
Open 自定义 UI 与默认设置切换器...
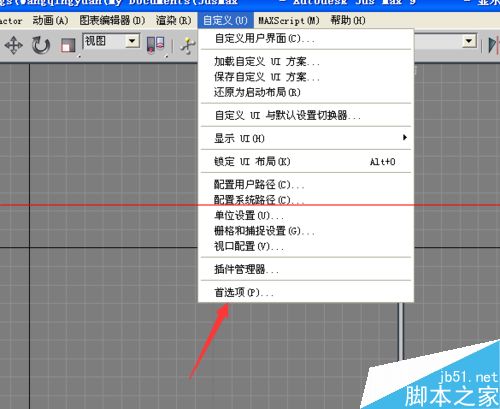point(306,116)
